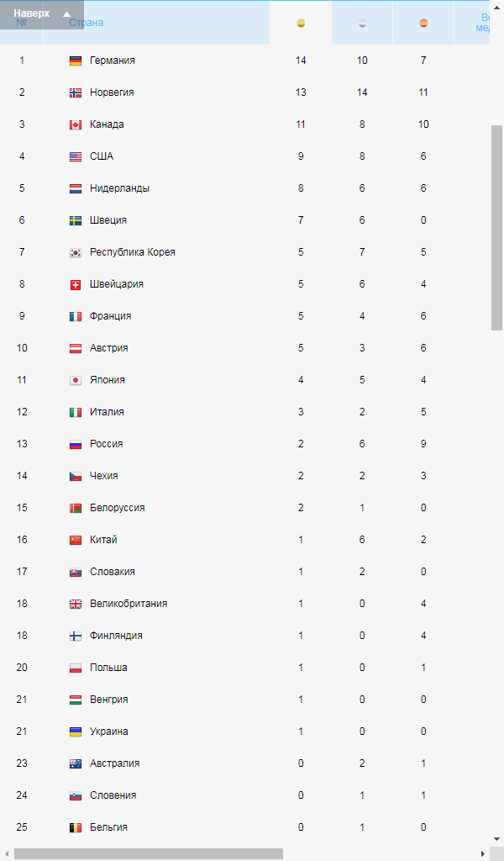The width and height of the screenshot is (504, 861).
Task: Sort by the № column header
Action: coord(21,23)
